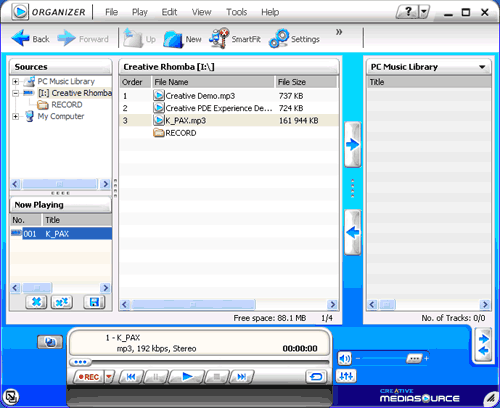This screenshot has width=500, height=408.
Task: Mute audio with speaker icon
Action: point(344,359)
